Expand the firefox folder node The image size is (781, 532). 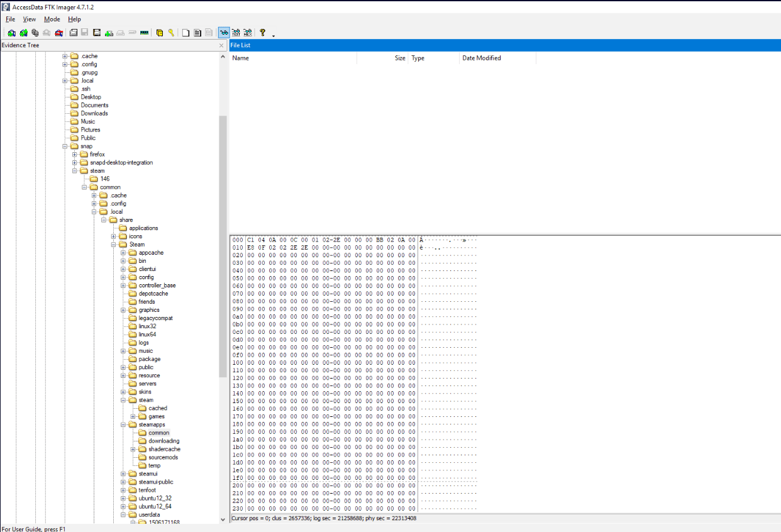pos(75,154)
